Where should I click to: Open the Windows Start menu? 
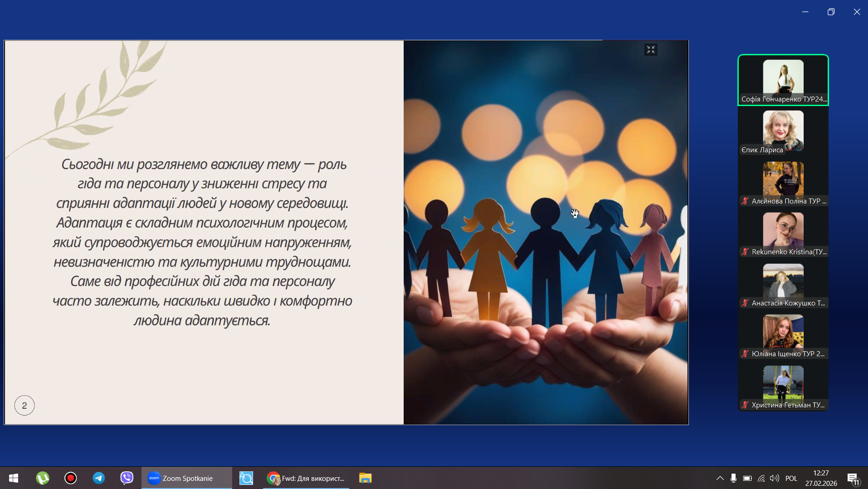pyautogui.click(x=14, y=478)
